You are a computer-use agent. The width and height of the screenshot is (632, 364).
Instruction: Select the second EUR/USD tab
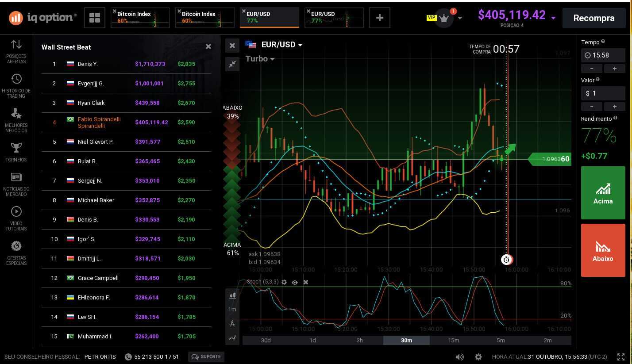click(x=334, y=18)
